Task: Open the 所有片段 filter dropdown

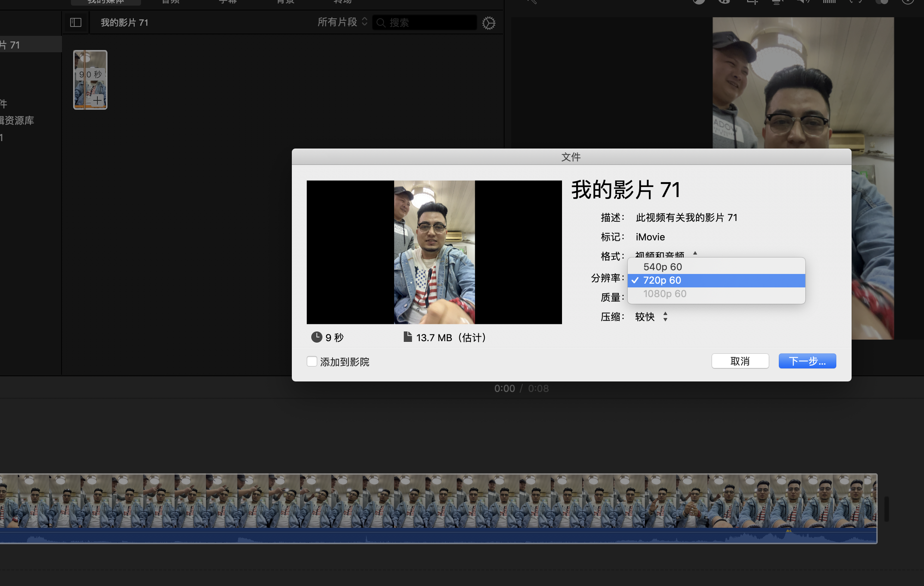Action: coord(342,22)
